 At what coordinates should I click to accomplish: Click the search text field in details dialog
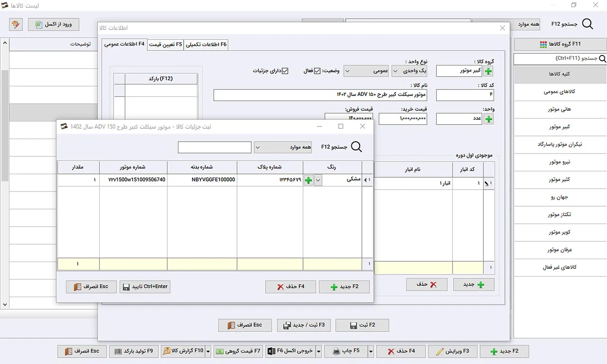(214, 147)
